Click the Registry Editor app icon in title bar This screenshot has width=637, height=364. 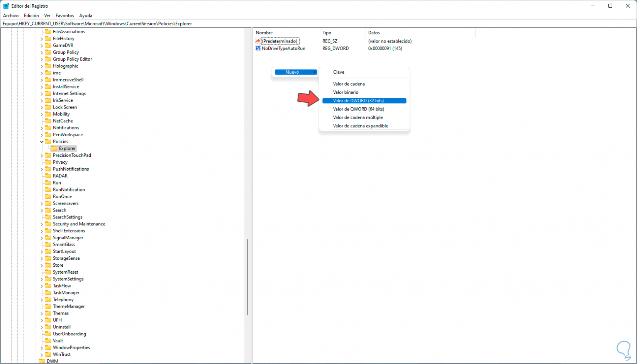pos(6,6)
